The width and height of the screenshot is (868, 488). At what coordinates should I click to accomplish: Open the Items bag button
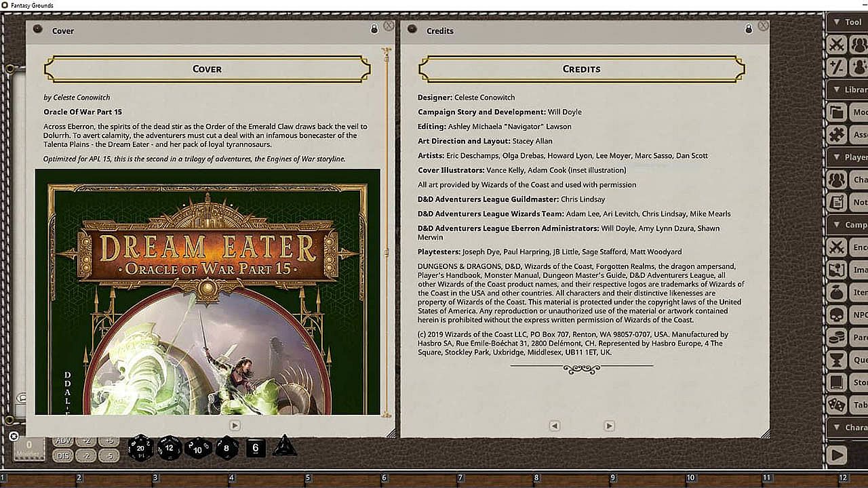click(848, 292)
